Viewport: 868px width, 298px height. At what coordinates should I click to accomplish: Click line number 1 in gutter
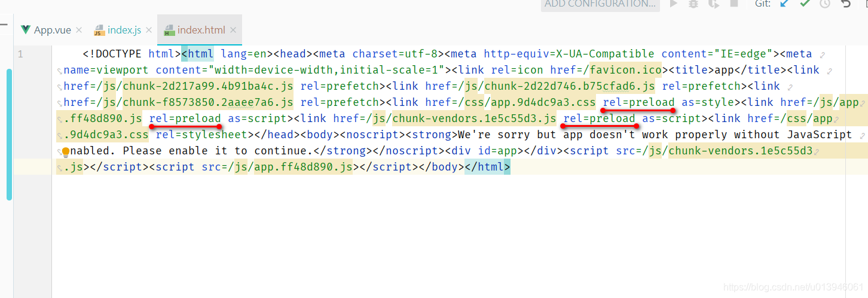click(20, 54)
